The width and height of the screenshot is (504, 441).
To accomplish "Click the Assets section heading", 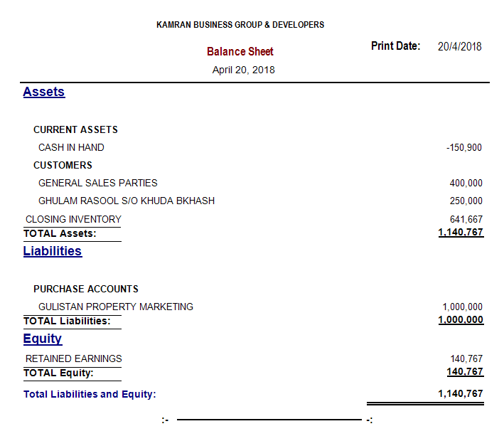I will 43,92.
